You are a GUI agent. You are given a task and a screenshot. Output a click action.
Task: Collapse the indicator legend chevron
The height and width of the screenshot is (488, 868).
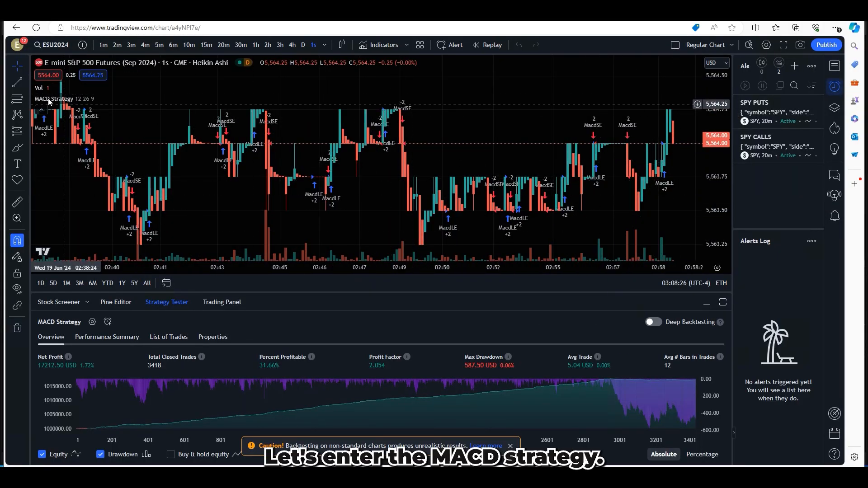[41, 109]
